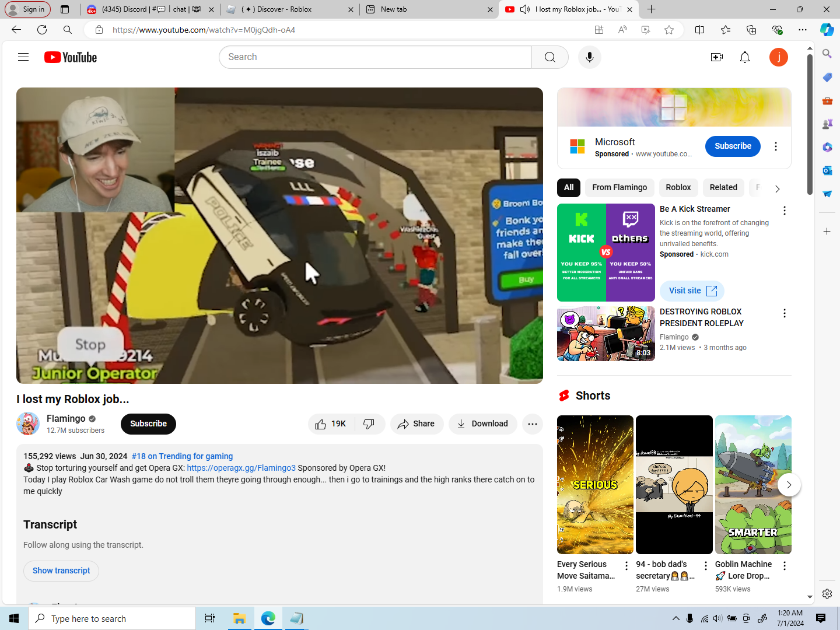The width and height of the screenshot is (840, 630).
Task: Open Edge sidebar search icon
Action: pyautogui.click(x=827, y=54)
